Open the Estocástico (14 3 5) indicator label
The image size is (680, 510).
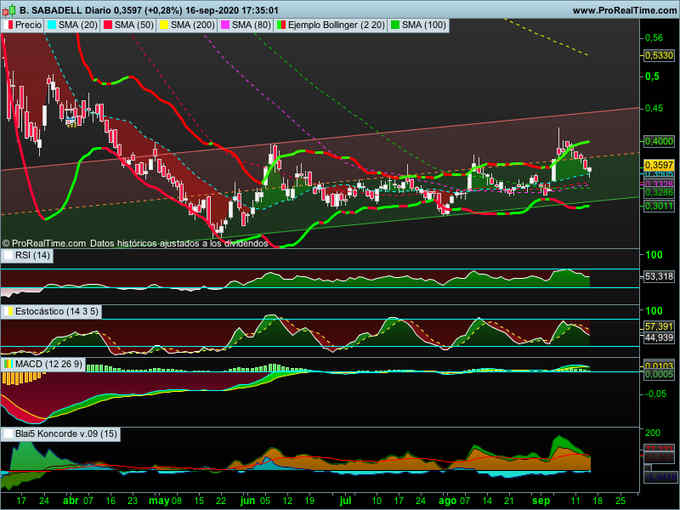tap(52, 311)
